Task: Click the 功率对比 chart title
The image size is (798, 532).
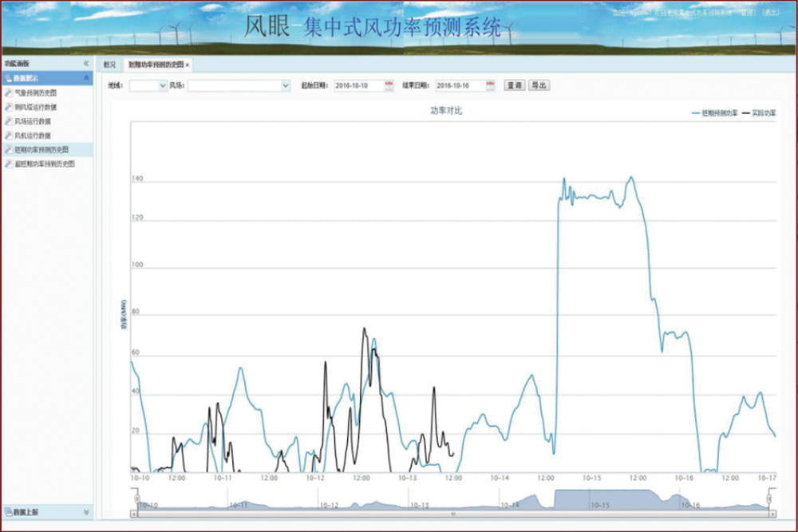Action: [x=446, y=110]
